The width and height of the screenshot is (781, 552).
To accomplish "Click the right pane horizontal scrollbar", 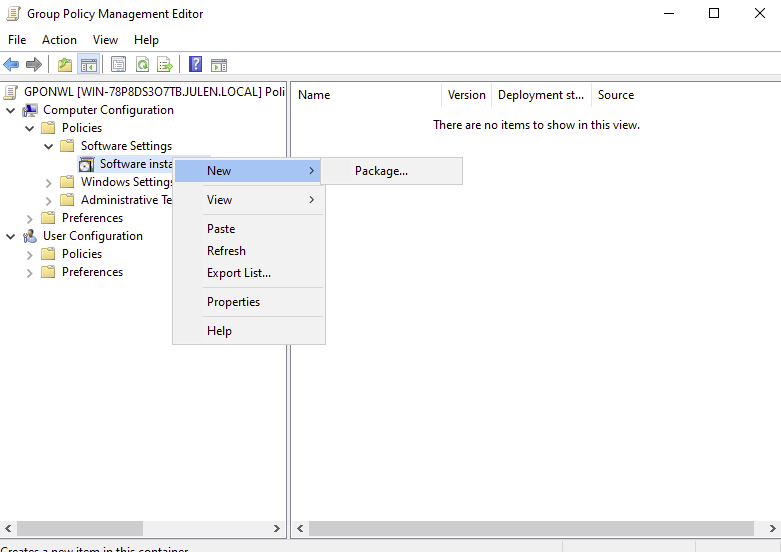I will pyautogui.click(x=530, y=528).
